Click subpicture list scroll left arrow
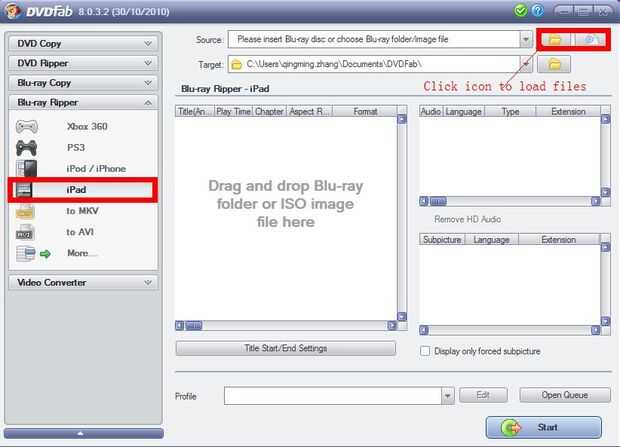Viewport: 620px width, 447px height. click(424, 330)
